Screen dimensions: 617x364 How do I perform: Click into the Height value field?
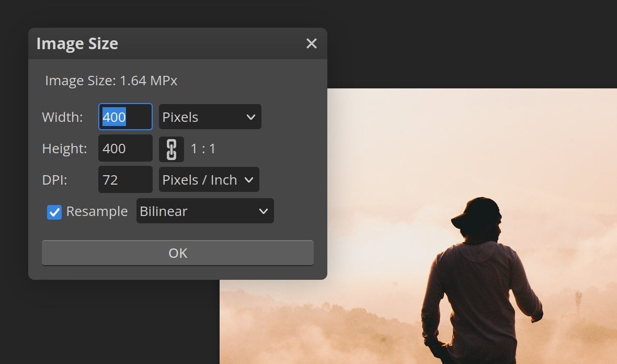click(x=125, y=149)
